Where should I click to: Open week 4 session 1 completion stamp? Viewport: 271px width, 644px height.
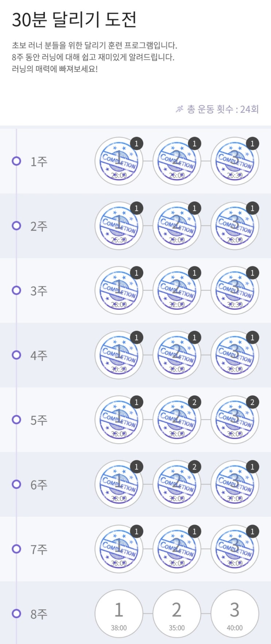tap(119, 355)
